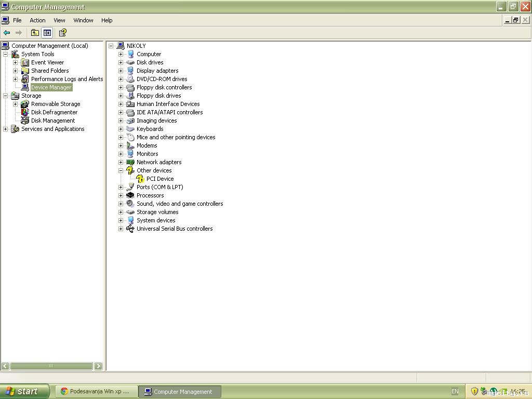
Task: Toggle the Show/Hide Console Tree icon
Action: click(x=47, y=33)
